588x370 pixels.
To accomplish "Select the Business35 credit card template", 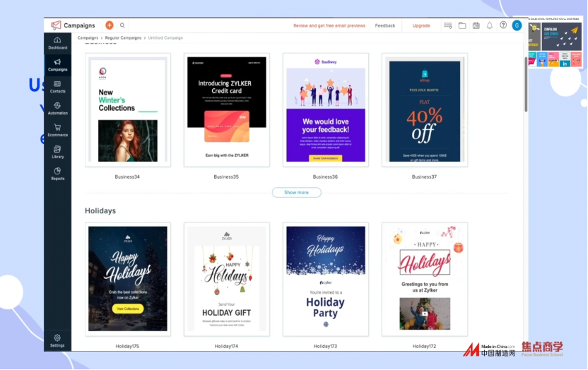I will coord(226,109).
